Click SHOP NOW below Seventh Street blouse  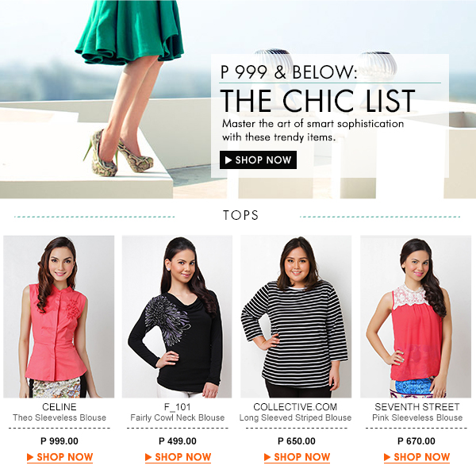coord(416,457)
